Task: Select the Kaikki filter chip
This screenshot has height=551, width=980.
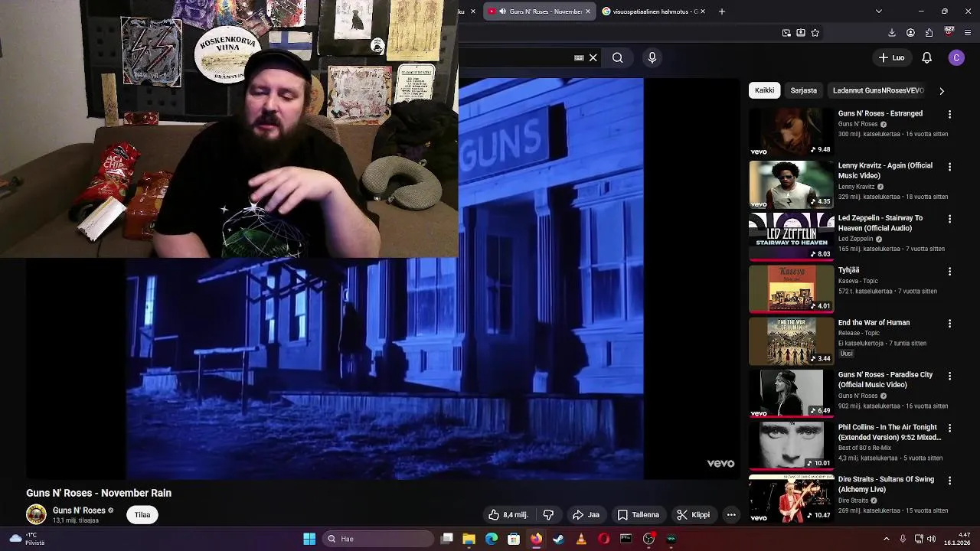Action: pos(764,90)
